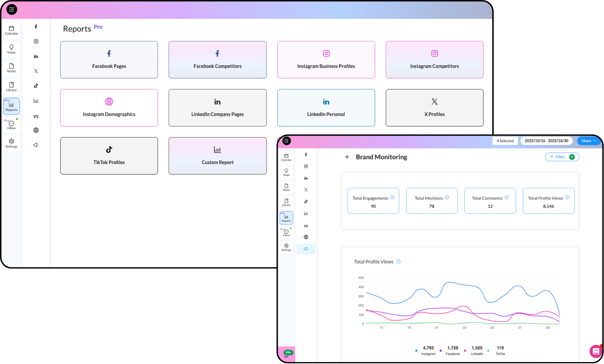Click the X icon in the Brand Monitoring sub-sidebar
The image size is (604, 364).
click(x=306, y=190)
